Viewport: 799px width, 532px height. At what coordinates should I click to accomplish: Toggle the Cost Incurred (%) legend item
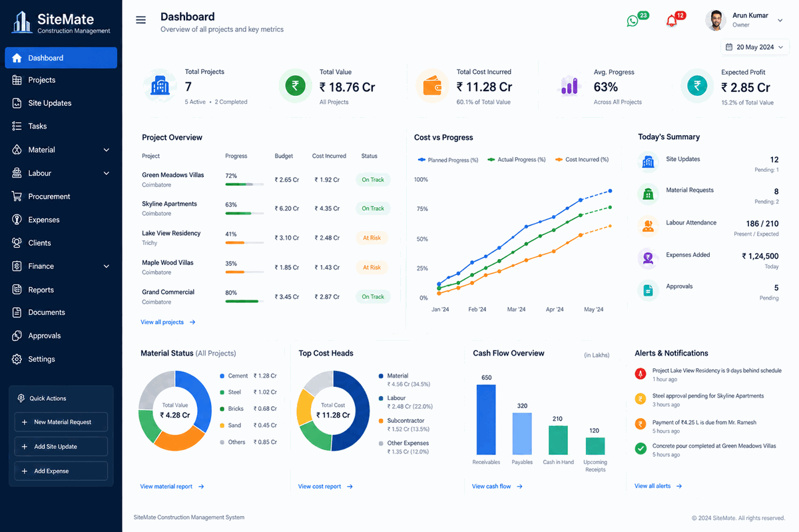tap(581, 160)
